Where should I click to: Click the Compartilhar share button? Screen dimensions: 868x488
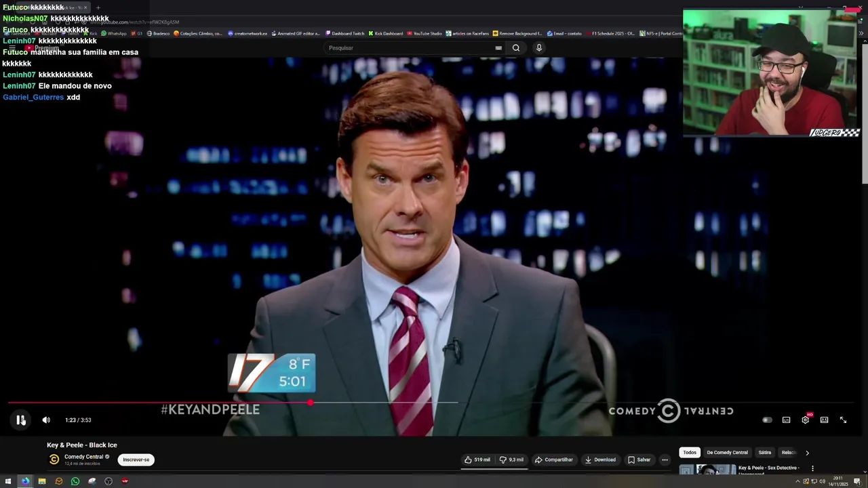(x=554, y=460)
